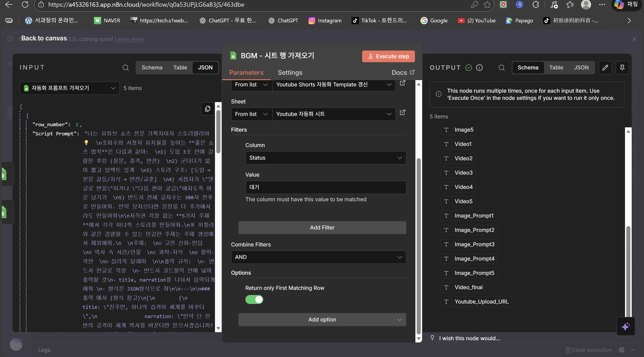Open the Combine Filters AND dropdown
The height and width of the screenshot is (357, 644).
coord(318,257)
